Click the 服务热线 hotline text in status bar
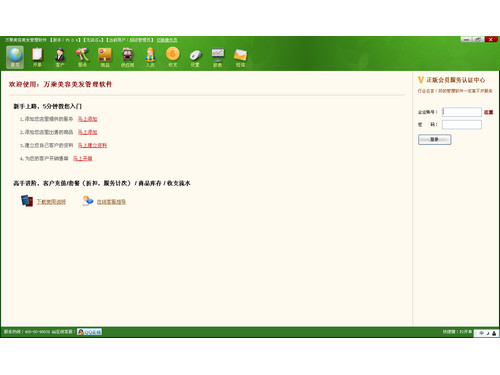The image size is (500, 375). [27, 332]
